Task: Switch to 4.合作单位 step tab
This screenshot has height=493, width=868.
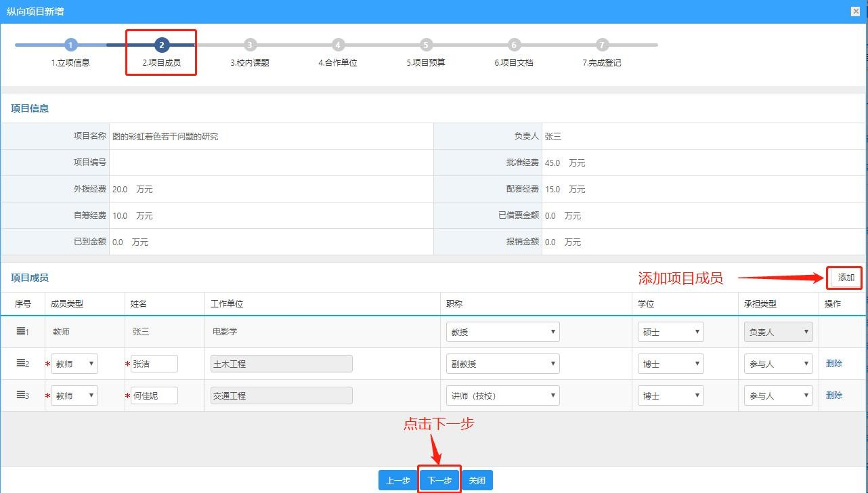Action: click(x=338, y=62)
